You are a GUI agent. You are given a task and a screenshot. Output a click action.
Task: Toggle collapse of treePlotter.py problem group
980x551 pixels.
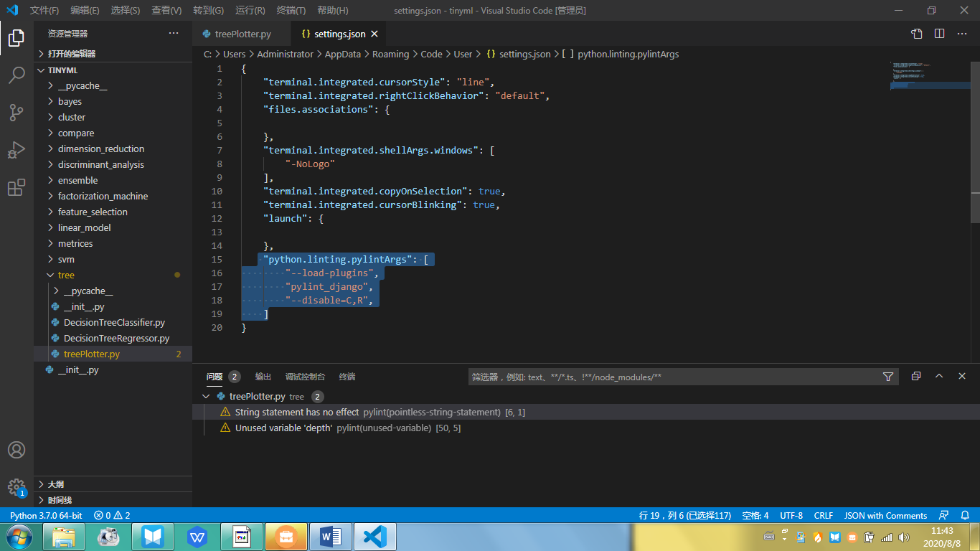tap(206, 395)
